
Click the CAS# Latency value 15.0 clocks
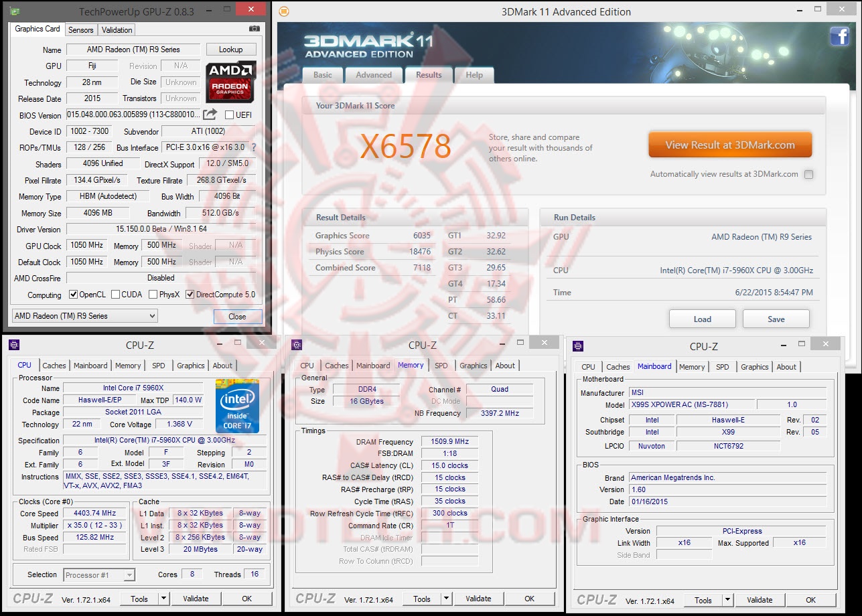(449, 465)
